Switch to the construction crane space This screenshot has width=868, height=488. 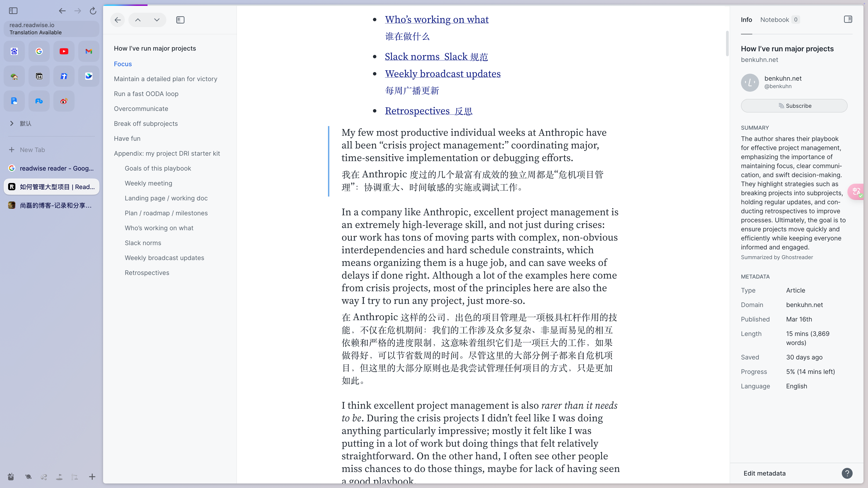(x=75, y=476)
